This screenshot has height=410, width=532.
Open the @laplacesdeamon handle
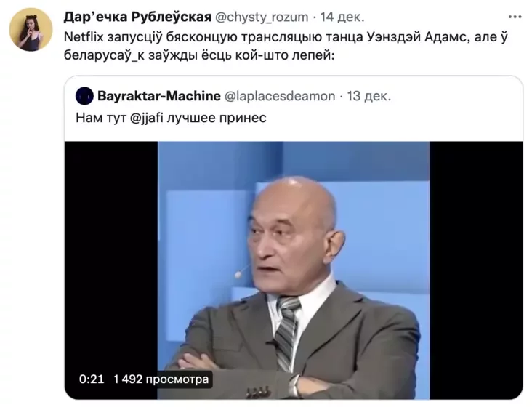pyautogui.click(x=280, y=96)
